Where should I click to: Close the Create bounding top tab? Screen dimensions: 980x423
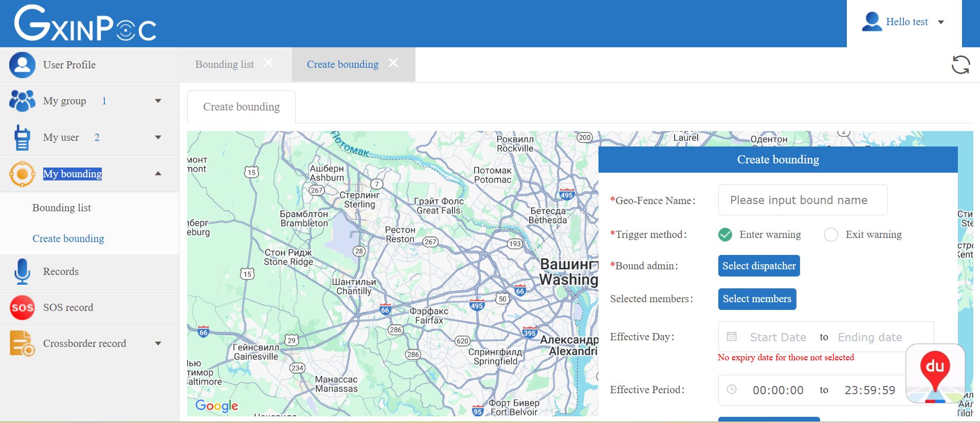pyautogui.click(x=393, y=63)
